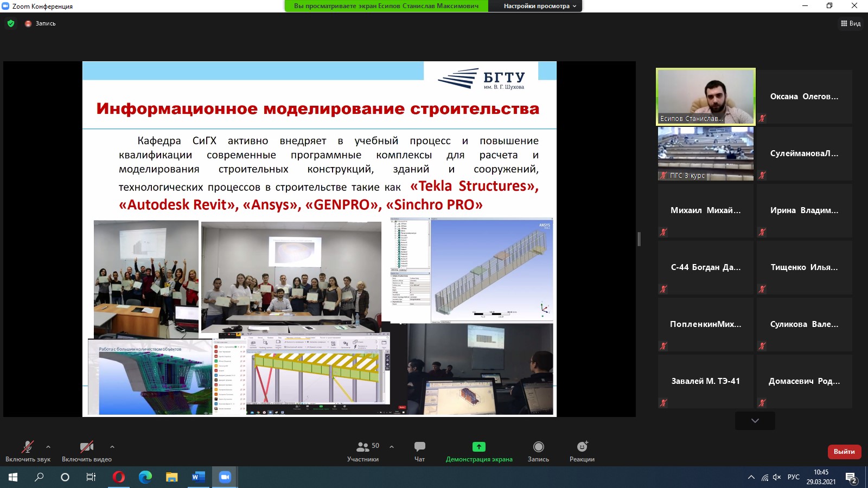This screenshot has height=488, width=868.
Task: Open the Реакции reactions menu
Action: coord(582,451)
